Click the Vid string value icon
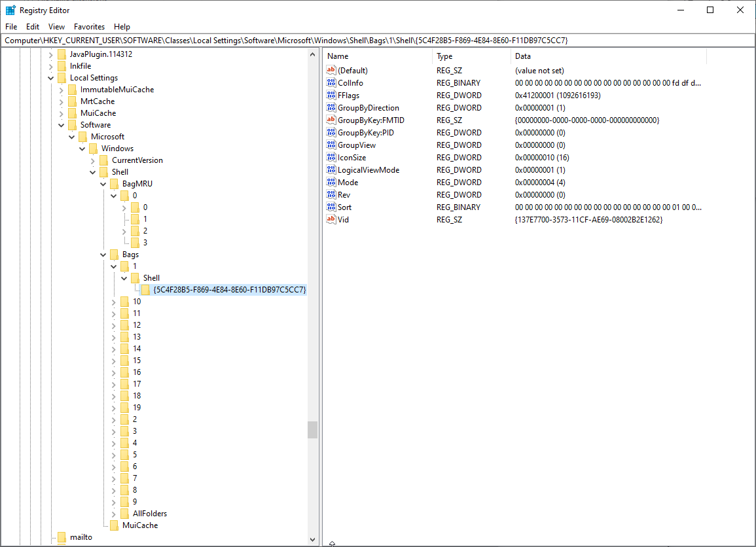This screenshot has height=547, width=756. [331, 219]
